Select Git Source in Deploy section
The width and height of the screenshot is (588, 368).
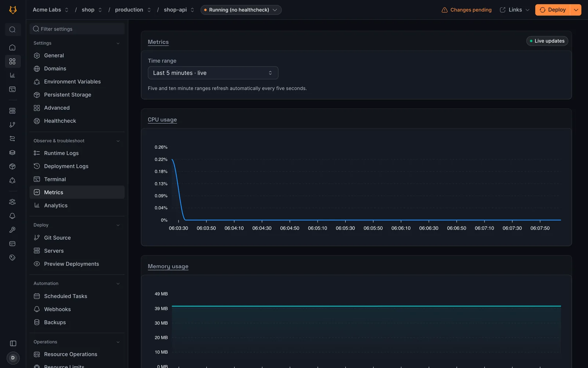click(x=77, y=238)
